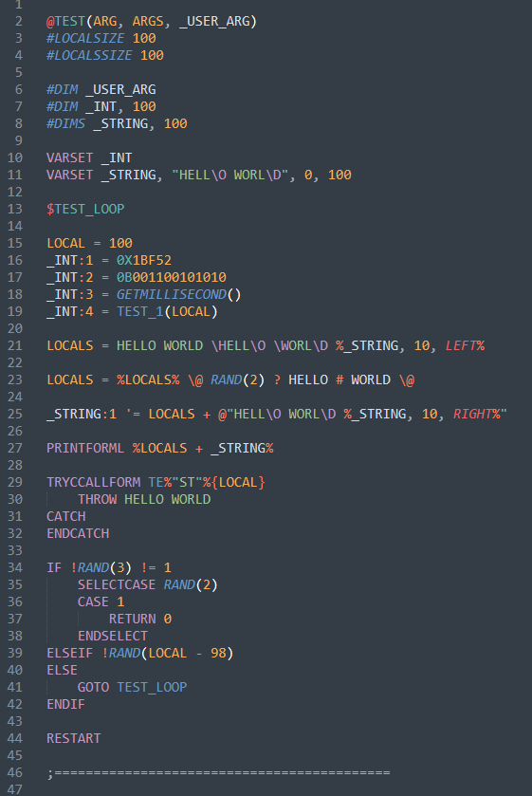532x796 pixels.
Task: Click the SELECTCASE keyword on line 35
Action: (x=117, y=584)
